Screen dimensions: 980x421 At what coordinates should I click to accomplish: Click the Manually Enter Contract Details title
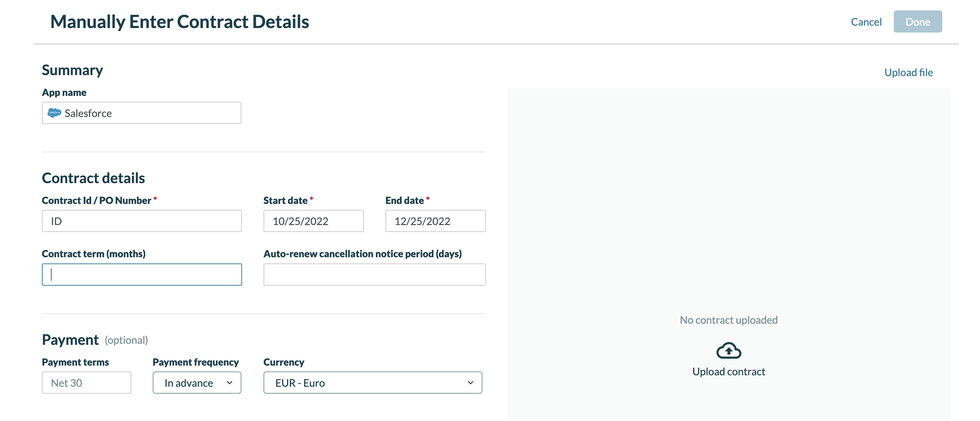[180, 22]
